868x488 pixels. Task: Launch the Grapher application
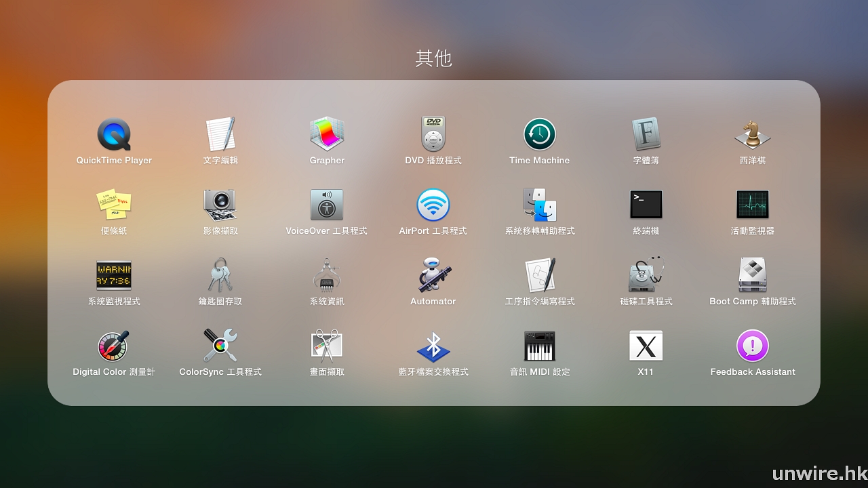(x=327, y=135)
